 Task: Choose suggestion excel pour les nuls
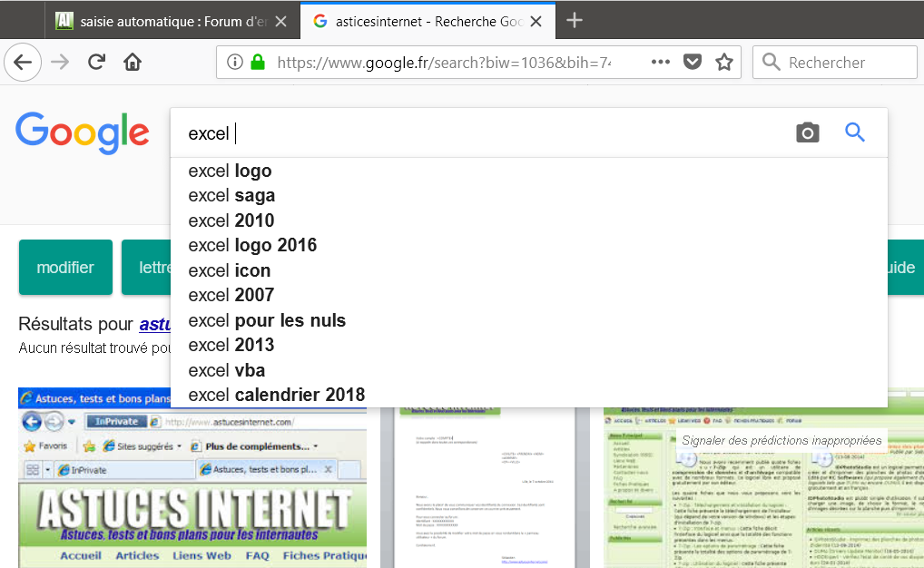click(x=528, y=320)
